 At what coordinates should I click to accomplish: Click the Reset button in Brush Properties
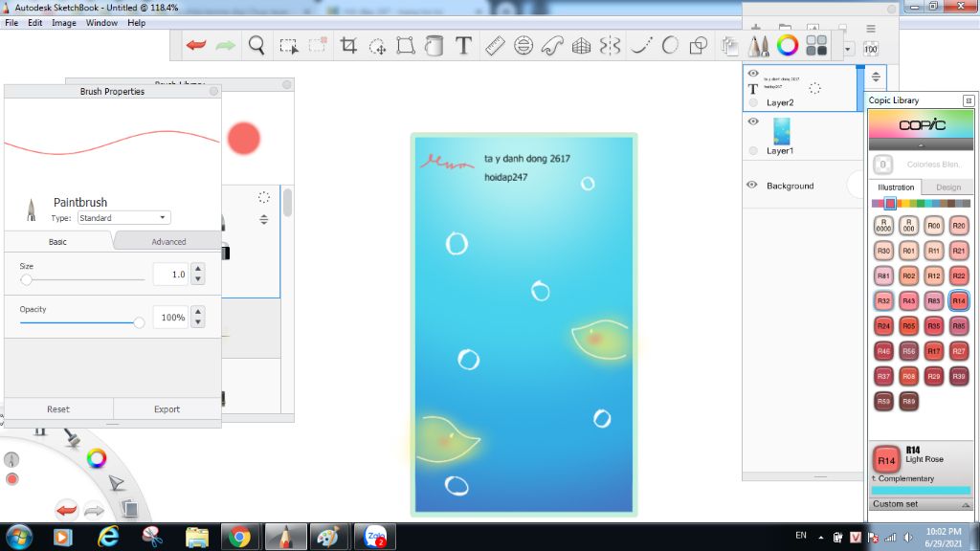(x=58, y=409)
